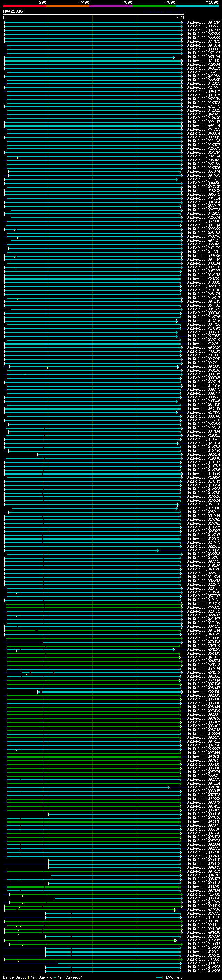The height and width of the screenshot is (980, 222).
Task: Click the cyan ~100% identity legend segment
Action: pyautogui.click(x=197, y=6)
